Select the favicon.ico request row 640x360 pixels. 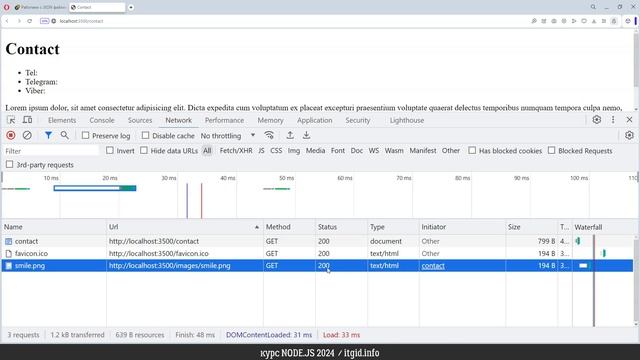pyautogui.click(x=317, y=253)
